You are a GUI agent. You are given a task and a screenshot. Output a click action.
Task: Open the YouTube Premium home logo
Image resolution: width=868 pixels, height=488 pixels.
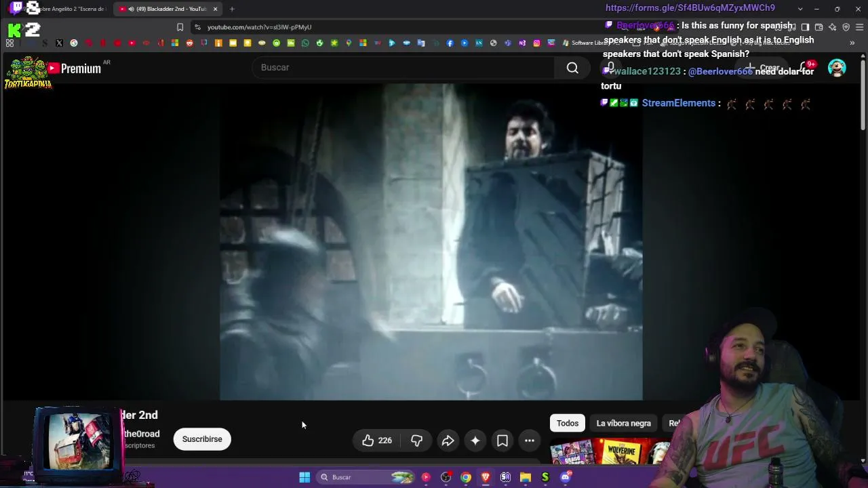[x=74, y=68]
